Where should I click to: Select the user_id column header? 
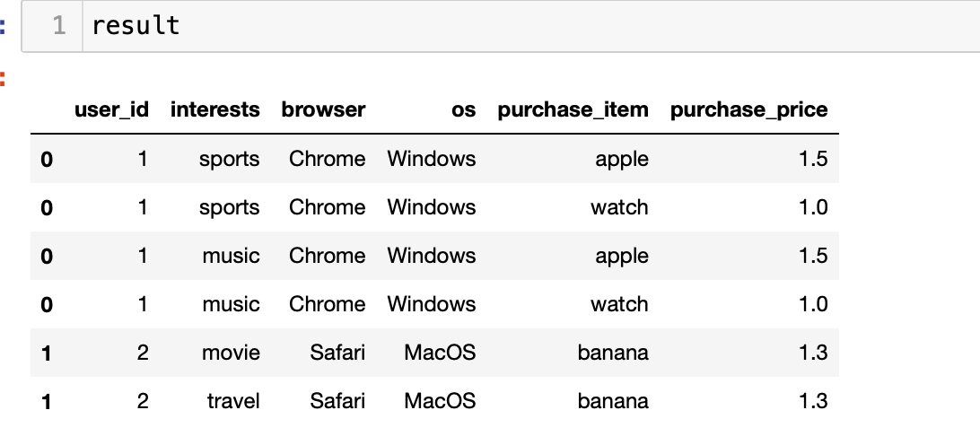pos(112,110)
